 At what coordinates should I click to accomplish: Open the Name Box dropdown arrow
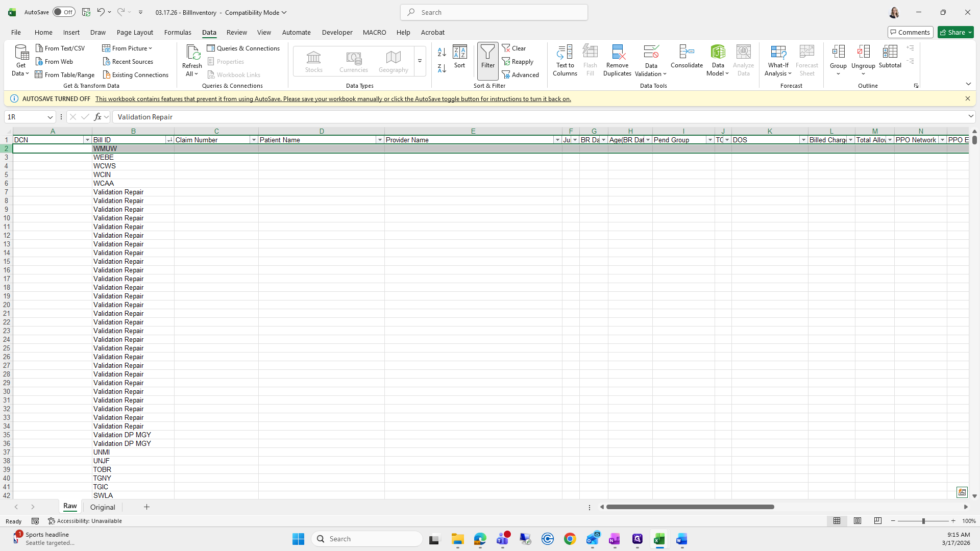pyautogui.click(x=50, y=117)
